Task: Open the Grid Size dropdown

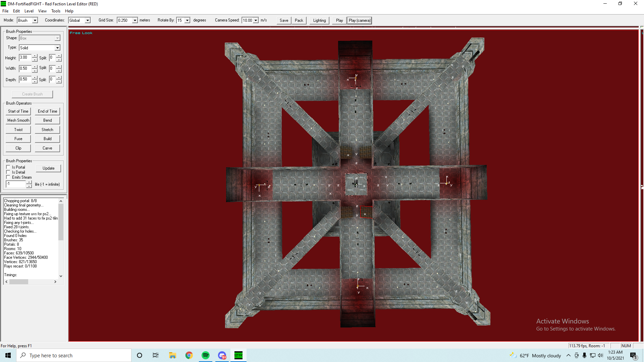Action: tap(135, 20)
